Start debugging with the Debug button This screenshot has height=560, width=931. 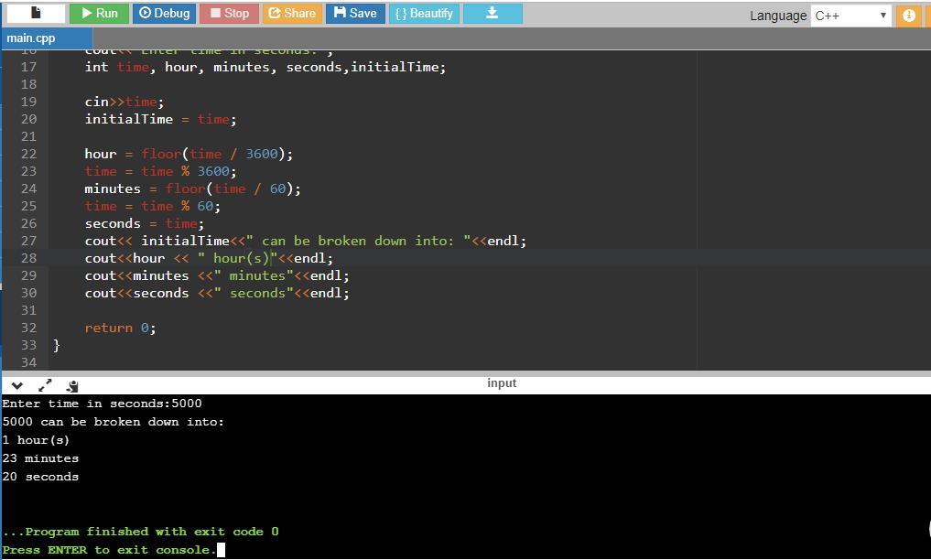(x=165, y=13)
